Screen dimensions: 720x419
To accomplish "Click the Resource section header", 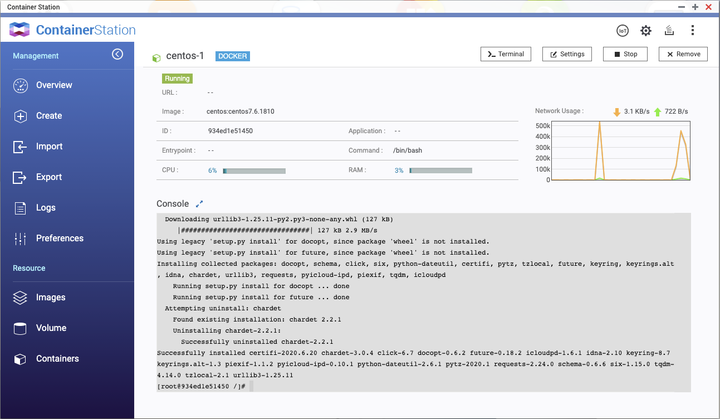I will pyautogui.click(x=29, y=268).
